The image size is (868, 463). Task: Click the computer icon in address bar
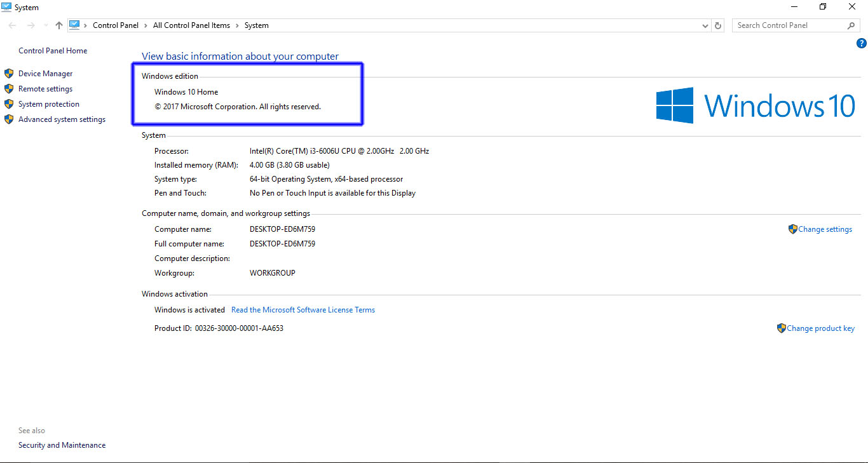pos(74,25)
